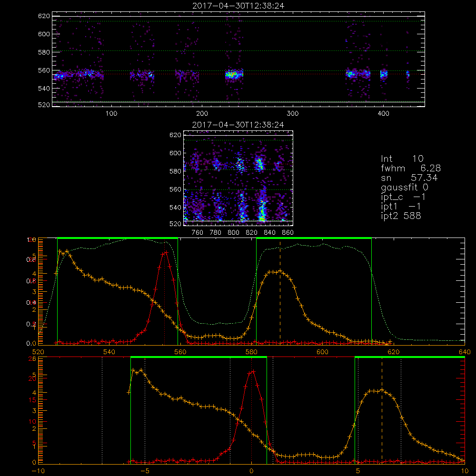Click x-axis label 760 under middle spectrogram

pos(198,233)
